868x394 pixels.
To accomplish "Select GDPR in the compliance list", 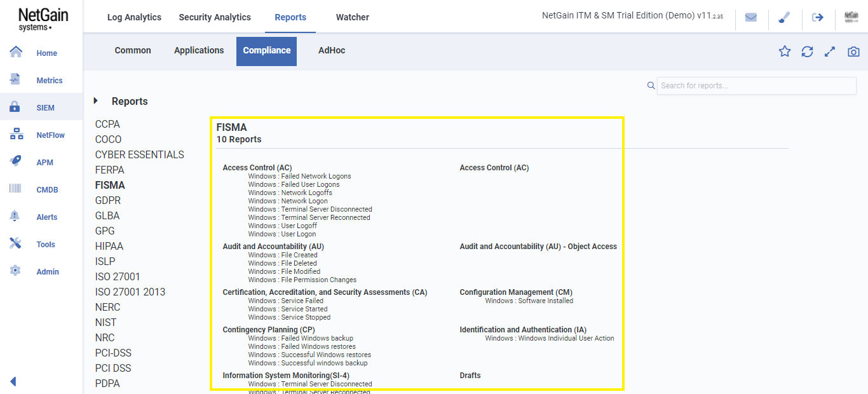I will 108,200.
